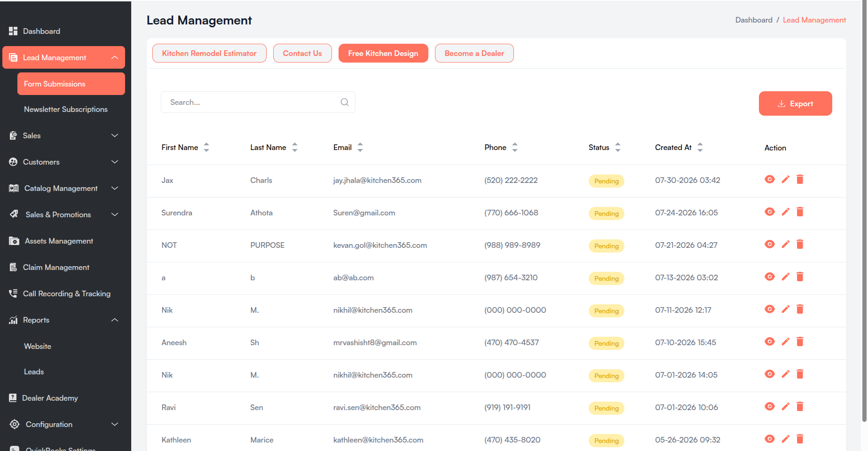Open Form Submissions submenu item
The image size is (868, 451).
[71, 84]
